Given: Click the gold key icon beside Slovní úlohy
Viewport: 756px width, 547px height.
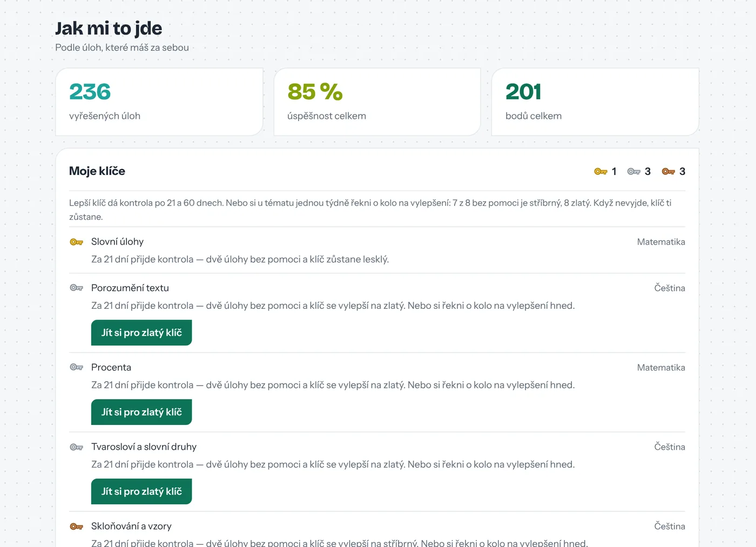Looking at the screenshot, I should pos(77,242).
